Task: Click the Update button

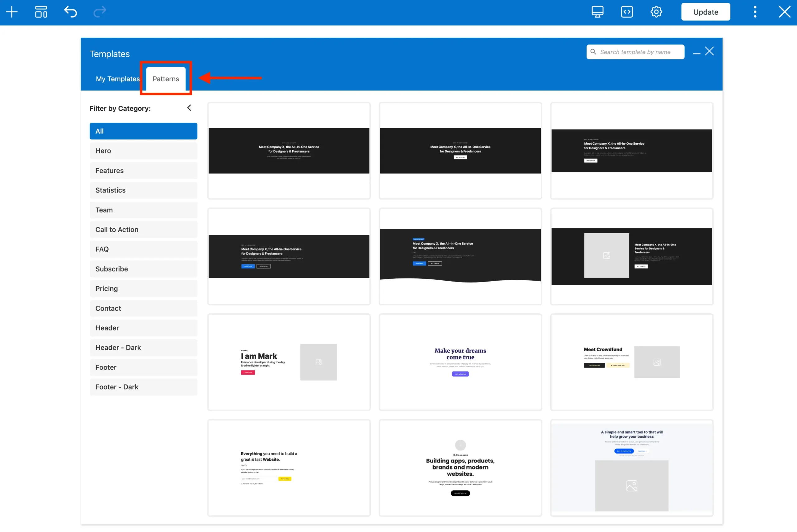Action: pos(706,12)
